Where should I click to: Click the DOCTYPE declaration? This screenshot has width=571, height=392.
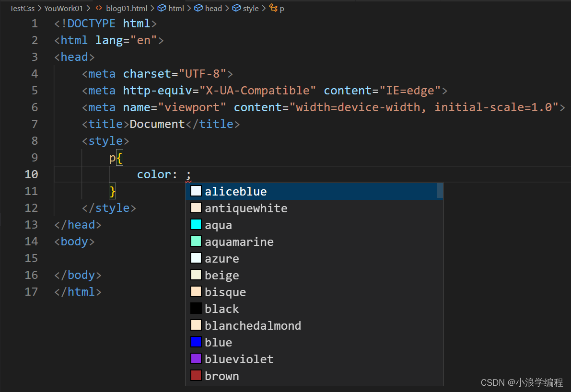(105, 23)
